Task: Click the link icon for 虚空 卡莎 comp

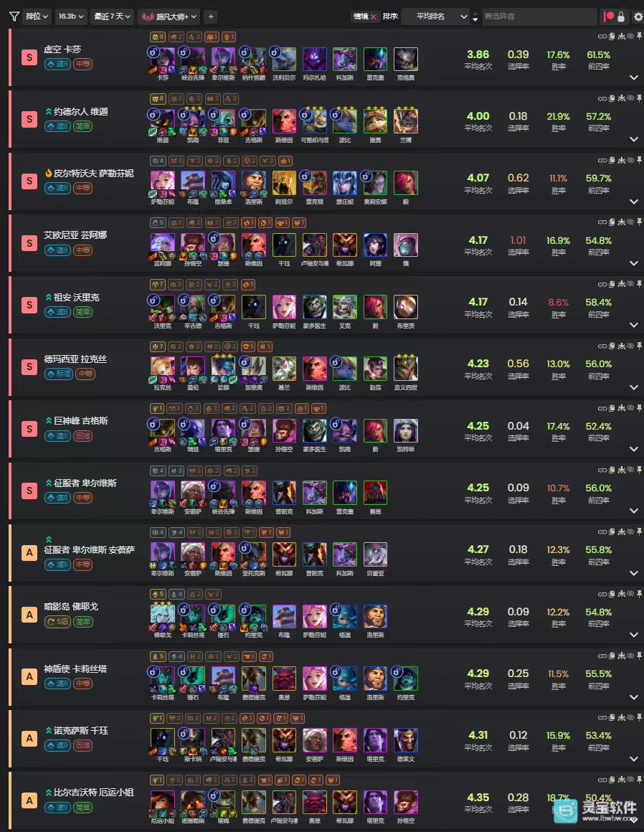Action: point(602,37)
